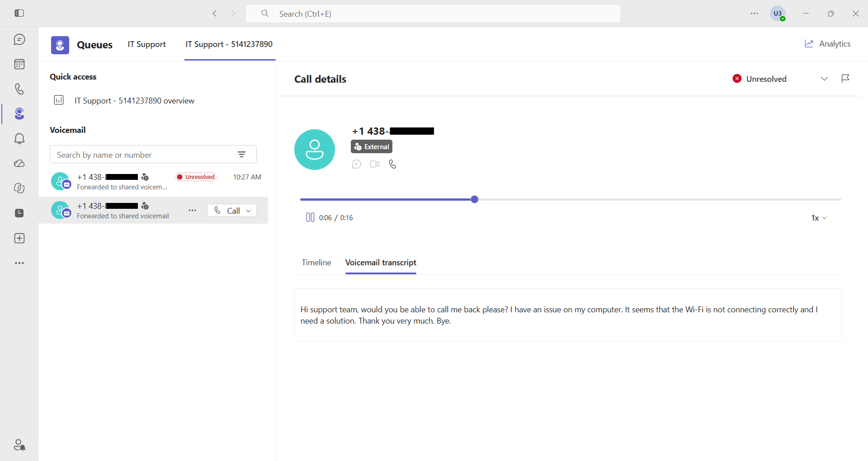Screen dimensions: 868x461
Task: Open more options for selected voicemail
Action: point(192,211)
